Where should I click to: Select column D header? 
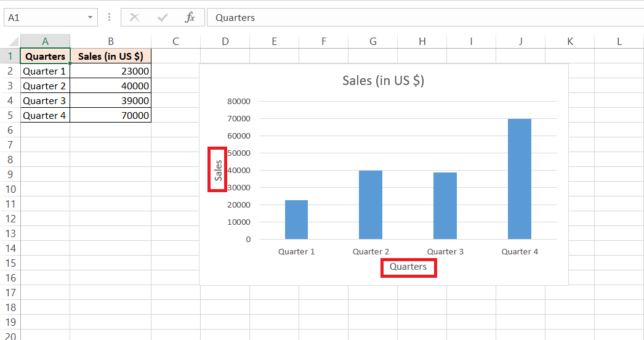[225, 41]
